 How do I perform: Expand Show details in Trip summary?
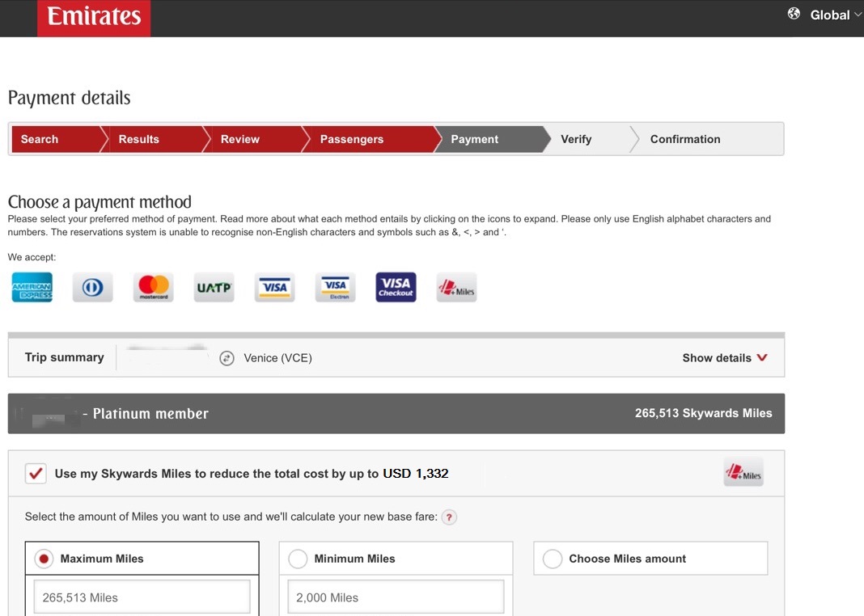(x=724, y=358)
